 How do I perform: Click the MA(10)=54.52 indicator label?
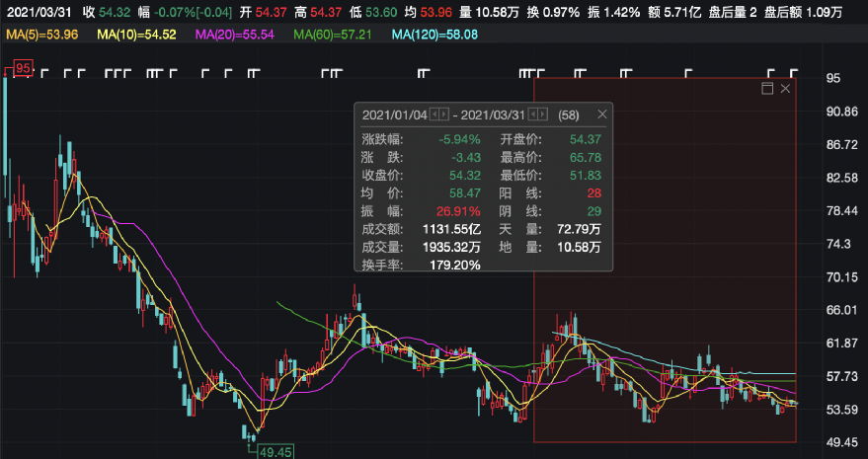[136, 35]
